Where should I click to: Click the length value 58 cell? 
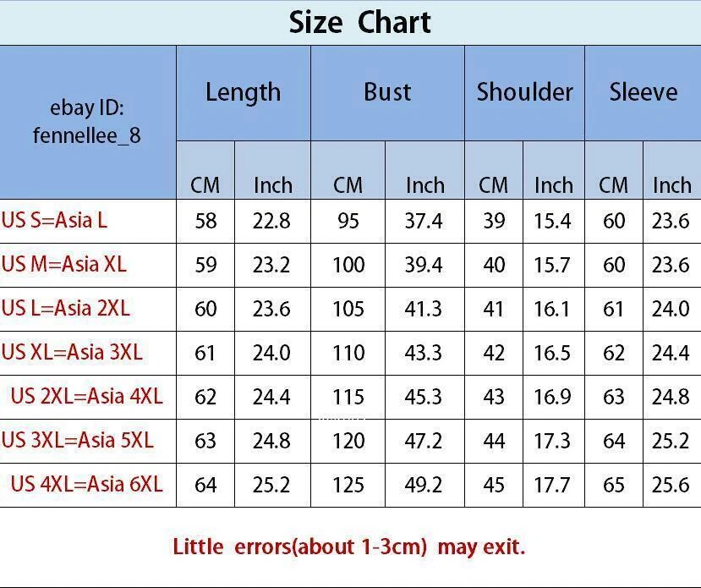[x=205, y=221]
